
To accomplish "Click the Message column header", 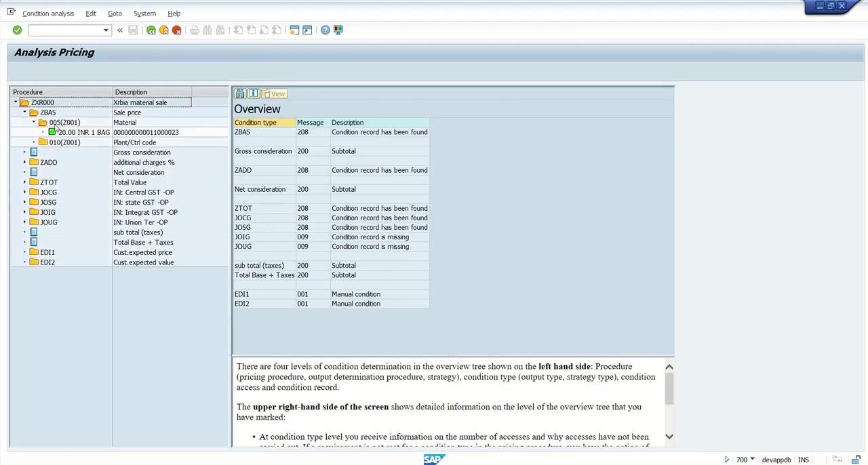I will pos(313,123).
